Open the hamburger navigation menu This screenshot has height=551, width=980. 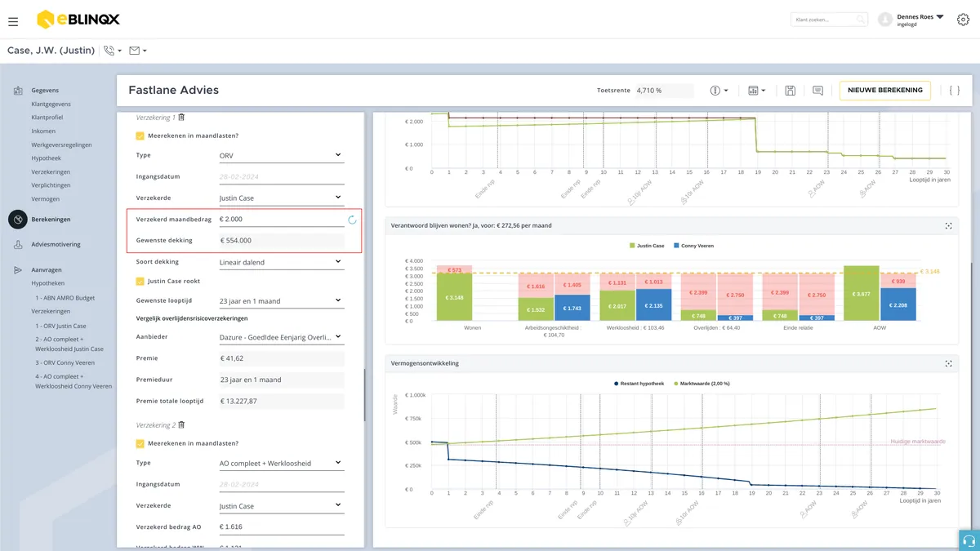click(13, 21)
